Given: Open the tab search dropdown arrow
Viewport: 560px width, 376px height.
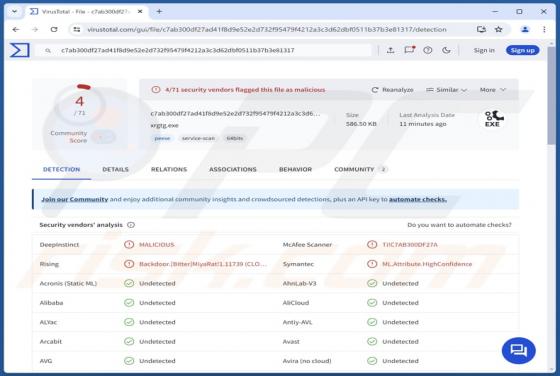Looking at the screenshot, I should pyautogui.click(x=14, y=11).
